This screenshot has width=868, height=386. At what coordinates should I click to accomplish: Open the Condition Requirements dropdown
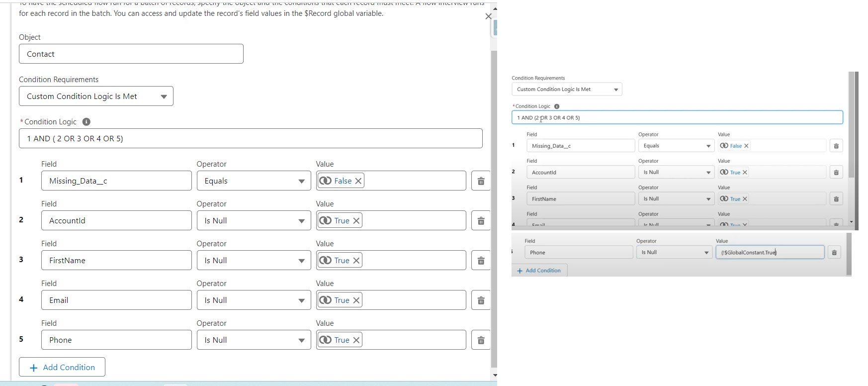coord(96,96)
